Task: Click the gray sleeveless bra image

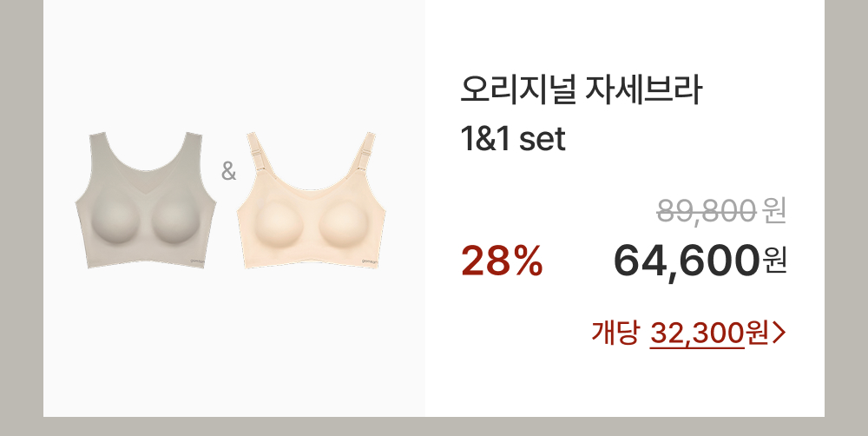Action: 146,200
